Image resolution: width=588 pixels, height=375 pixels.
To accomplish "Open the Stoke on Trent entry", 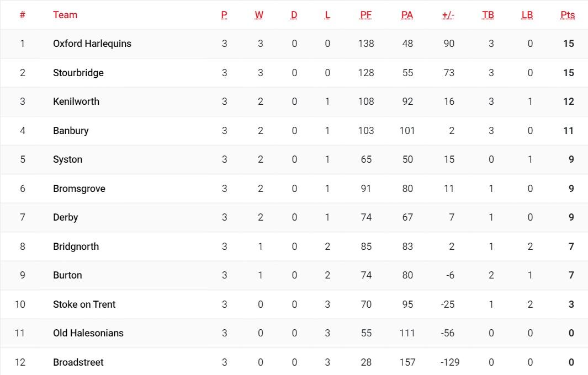I will pos(84,304).
